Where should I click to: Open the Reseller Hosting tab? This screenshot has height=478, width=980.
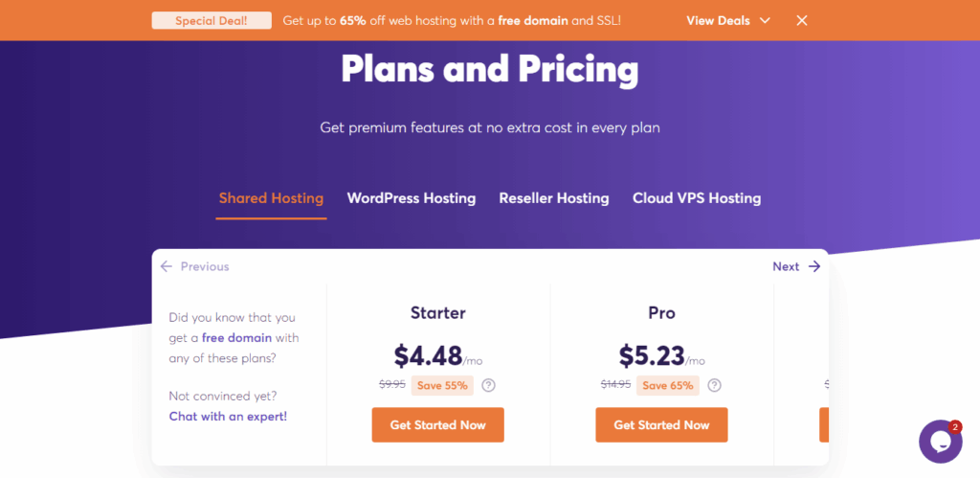[x=553, y=198]
